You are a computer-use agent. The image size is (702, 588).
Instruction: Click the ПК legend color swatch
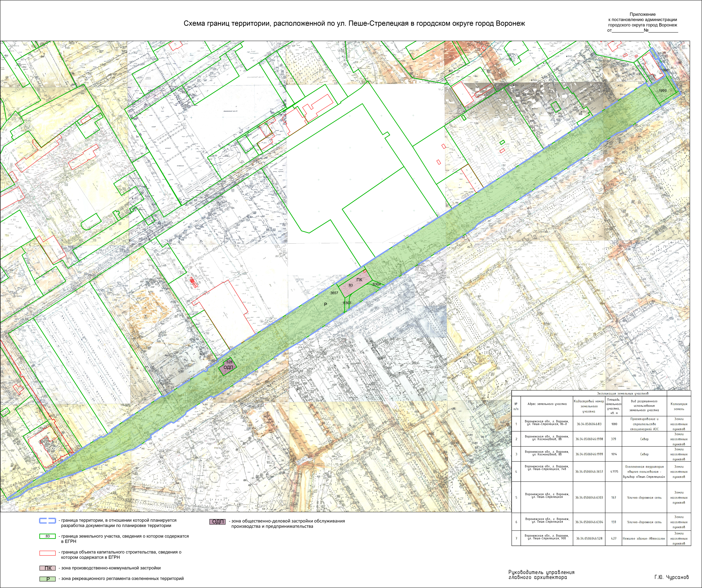point(47,568)
